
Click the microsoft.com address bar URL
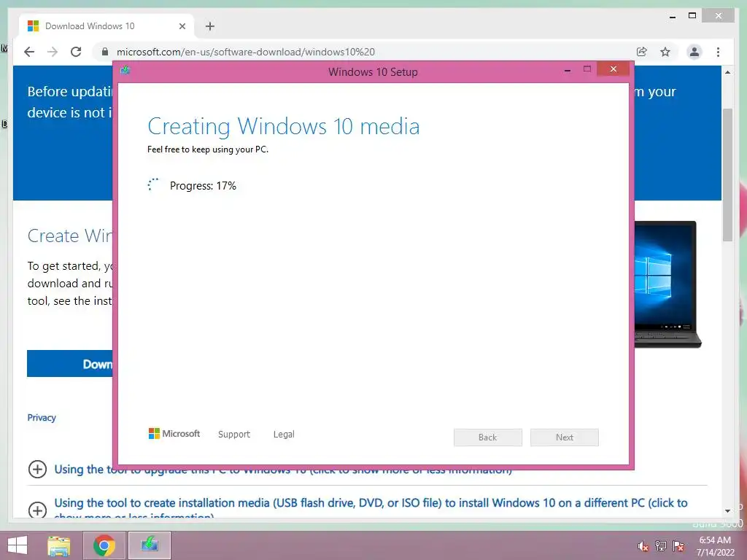pos(246,52)
